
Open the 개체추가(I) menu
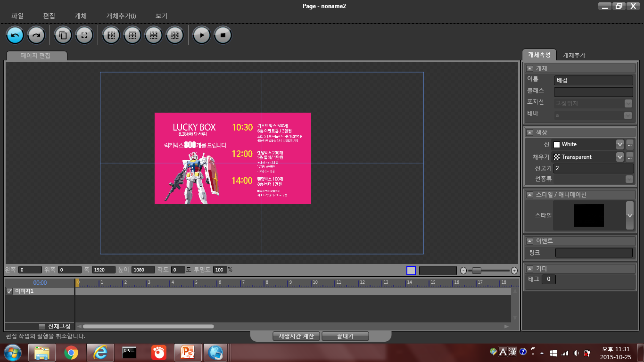pos(121,16)
